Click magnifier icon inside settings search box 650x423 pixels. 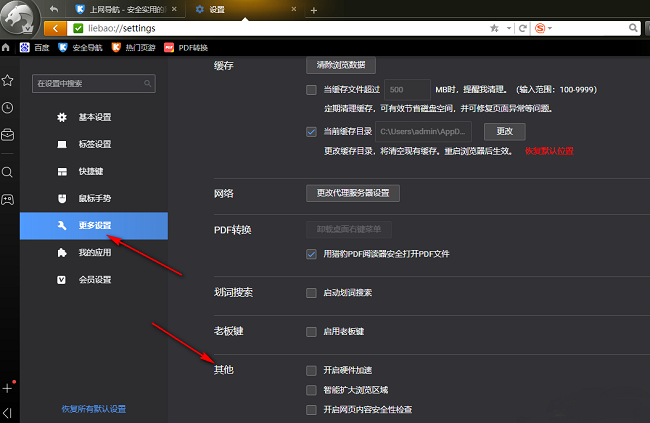point(148,83)
